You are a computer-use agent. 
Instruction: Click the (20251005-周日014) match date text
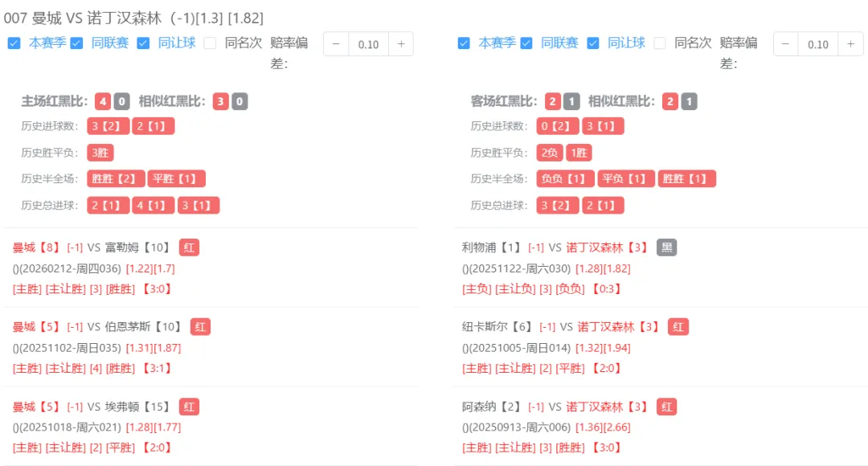[518, 348]
